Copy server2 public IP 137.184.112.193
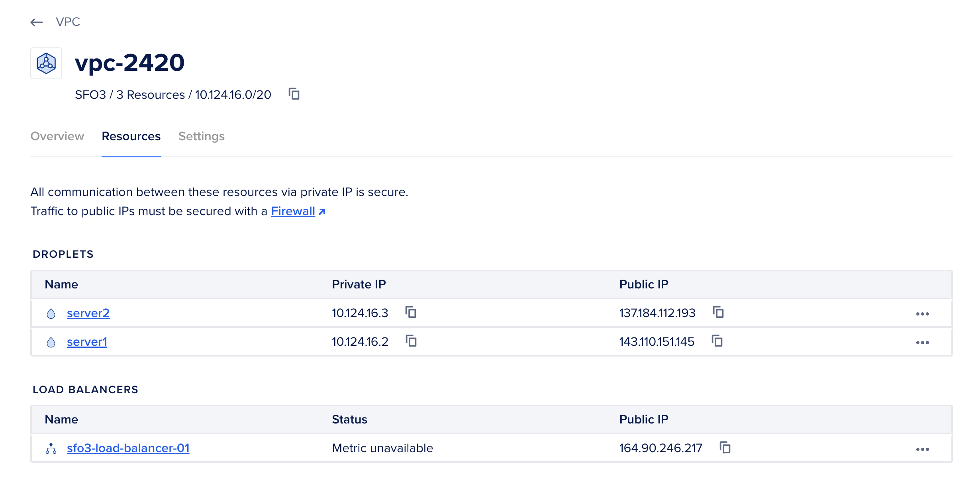 click(x=718, y=312)
